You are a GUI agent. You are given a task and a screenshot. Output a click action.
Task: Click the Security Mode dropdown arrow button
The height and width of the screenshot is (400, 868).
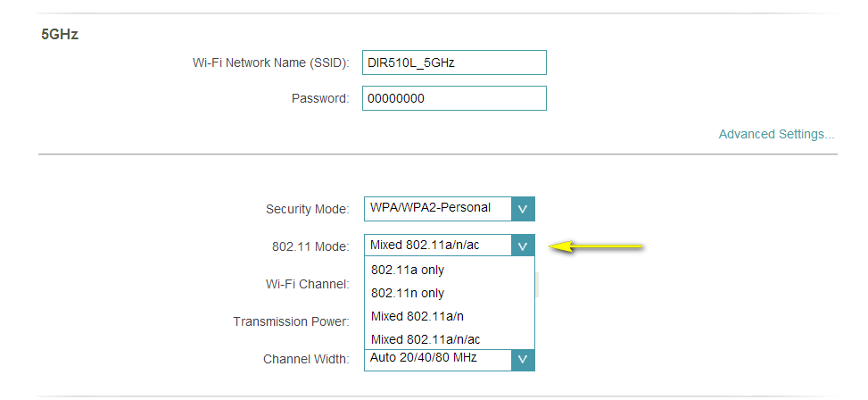523,209
